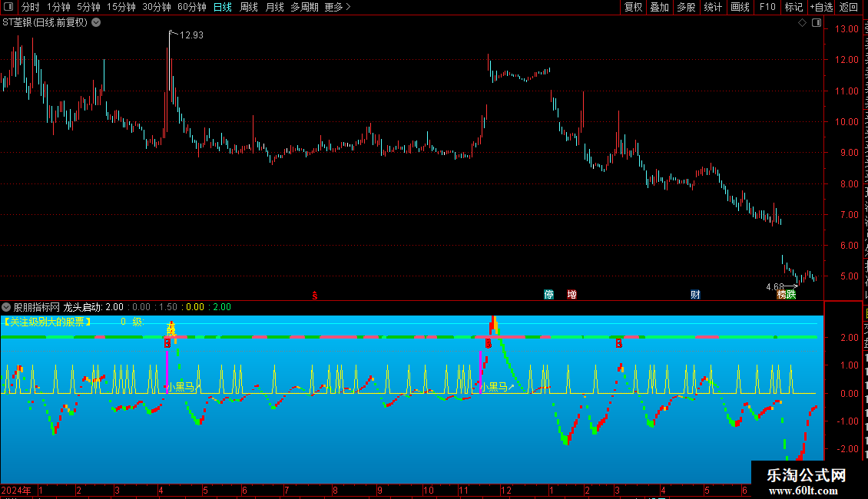The width and height of the screenshot is (868, 499).
Task: Click the 榜 event marker
Action: tap(781, 294)
